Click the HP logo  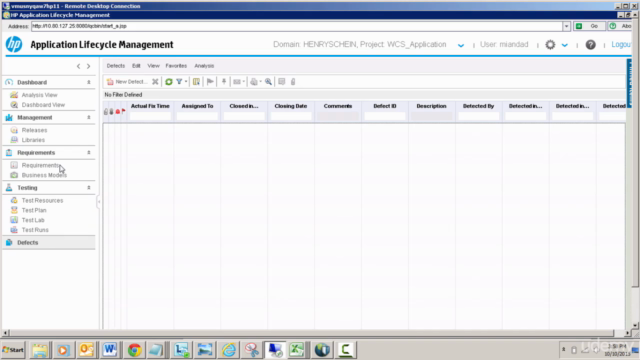pos(14,44)
